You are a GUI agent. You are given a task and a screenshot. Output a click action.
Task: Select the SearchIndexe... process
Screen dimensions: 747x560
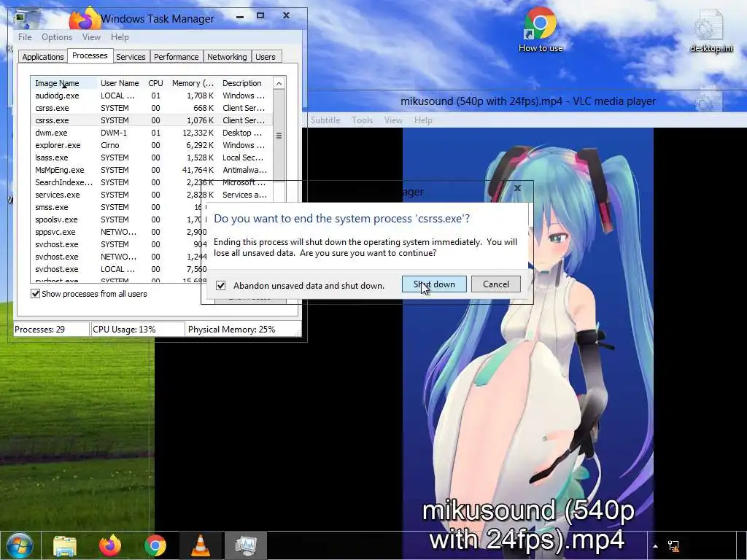(x=152, y=182)
